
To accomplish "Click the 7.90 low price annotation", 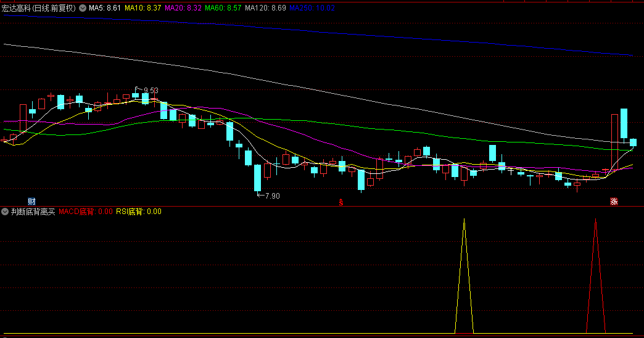I will coord(272,196).
